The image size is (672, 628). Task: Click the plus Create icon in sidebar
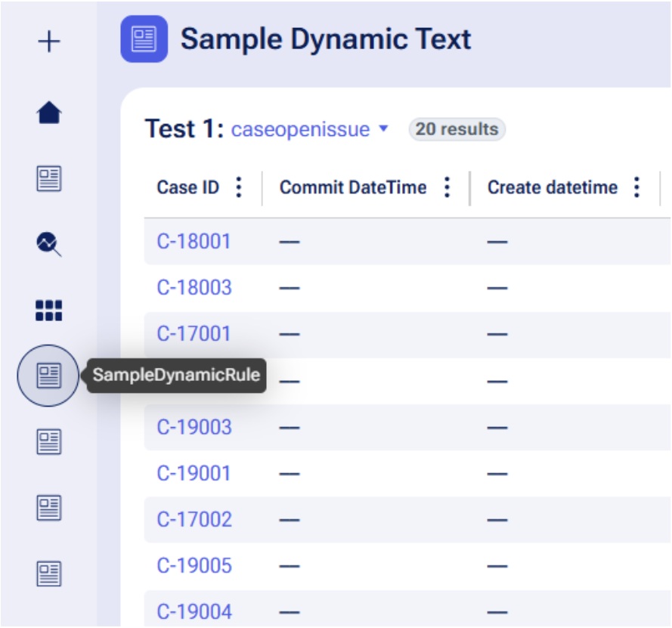[x=49, y=42]
